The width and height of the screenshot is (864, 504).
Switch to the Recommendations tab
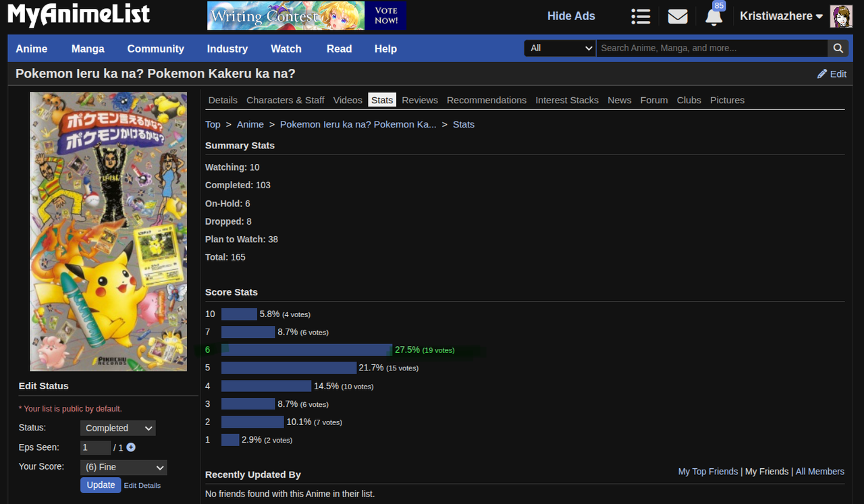click(x=487, y=100)
